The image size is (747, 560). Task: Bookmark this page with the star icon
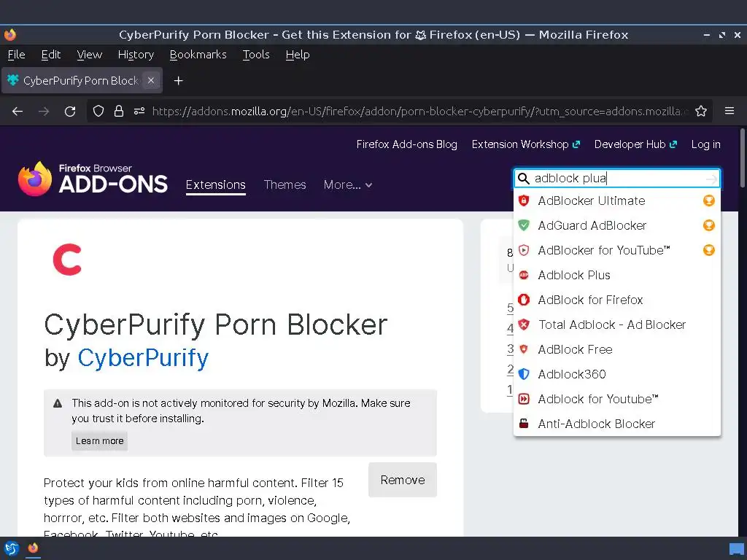(x=701, y=112)
